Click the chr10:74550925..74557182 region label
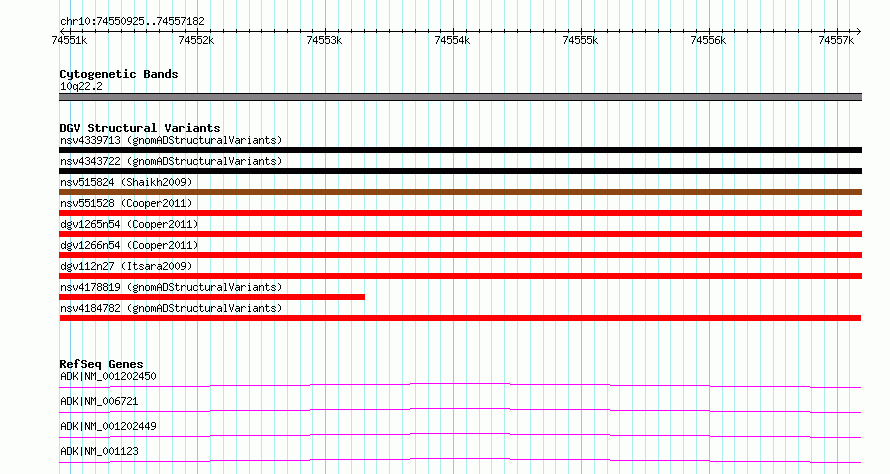Screen dimensions: 890x474 coord(132,22)
